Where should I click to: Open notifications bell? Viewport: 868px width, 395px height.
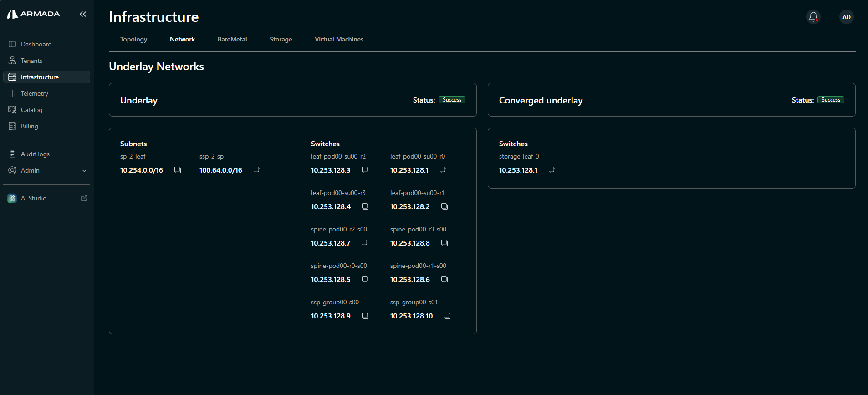[813, 17]
